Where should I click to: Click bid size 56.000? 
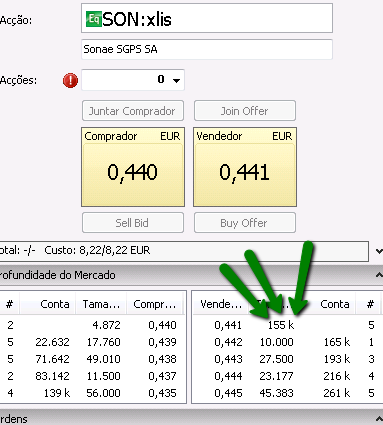[103, 393]
